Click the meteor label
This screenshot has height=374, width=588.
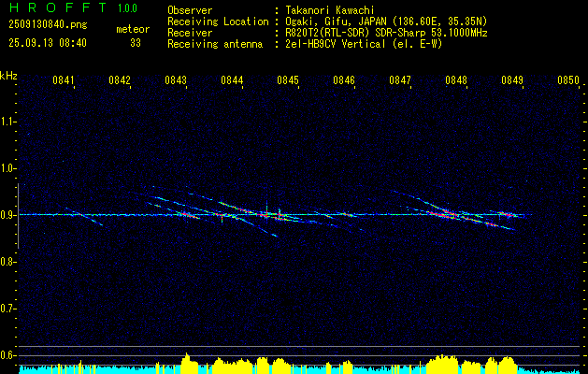(133, 29)
